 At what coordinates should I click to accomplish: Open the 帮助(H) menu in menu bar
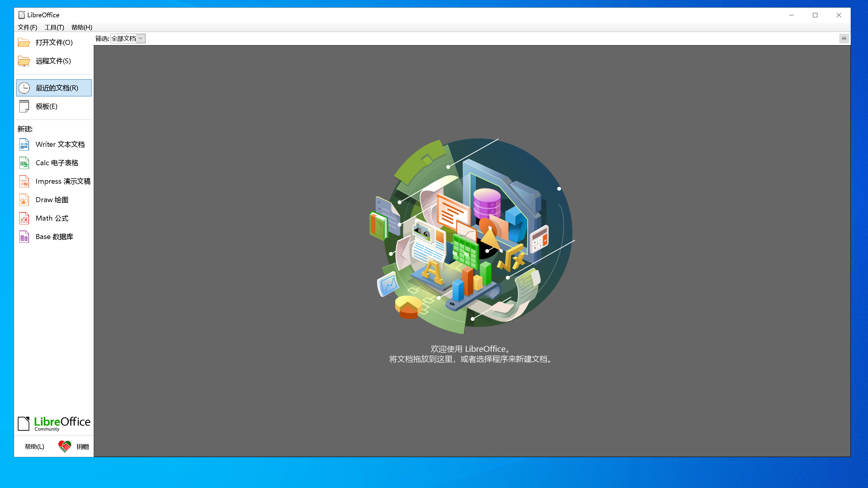(x=81, y=27)
